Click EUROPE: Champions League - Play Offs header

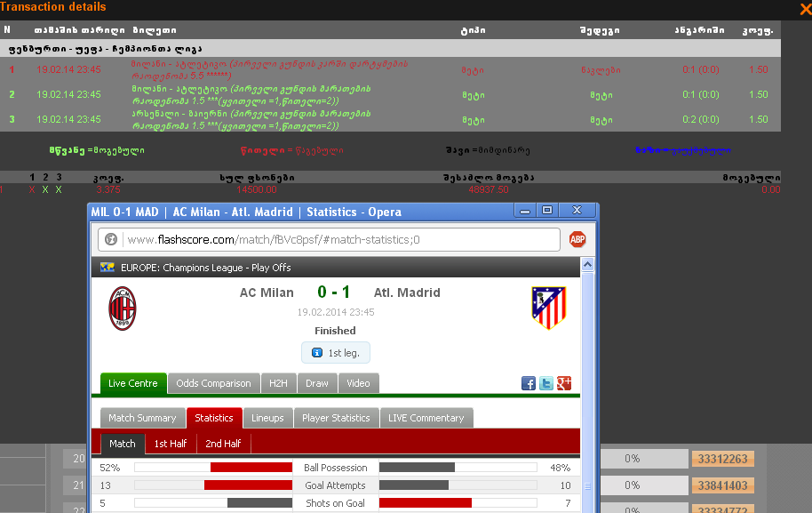pos(205,268)
